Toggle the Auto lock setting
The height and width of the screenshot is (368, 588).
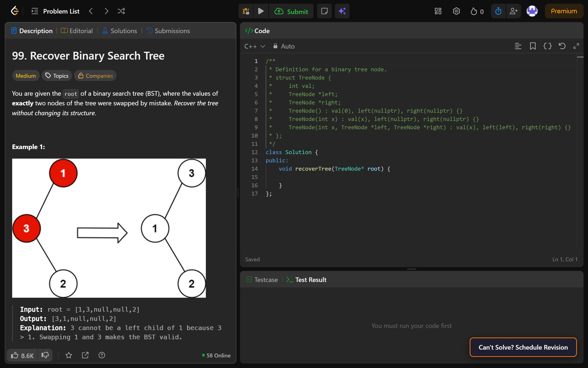pyautogui.click(x=284, y=46)
